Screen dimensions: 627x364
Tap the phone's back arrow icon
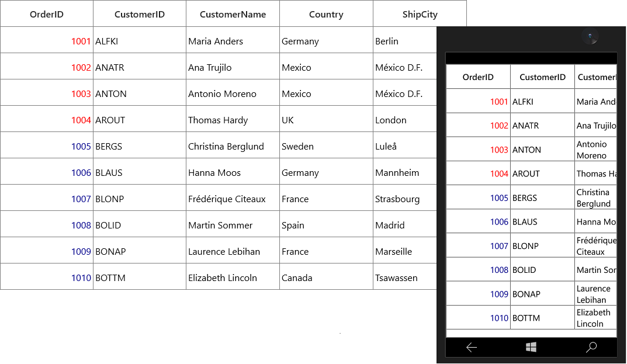(x=472, y=347)
